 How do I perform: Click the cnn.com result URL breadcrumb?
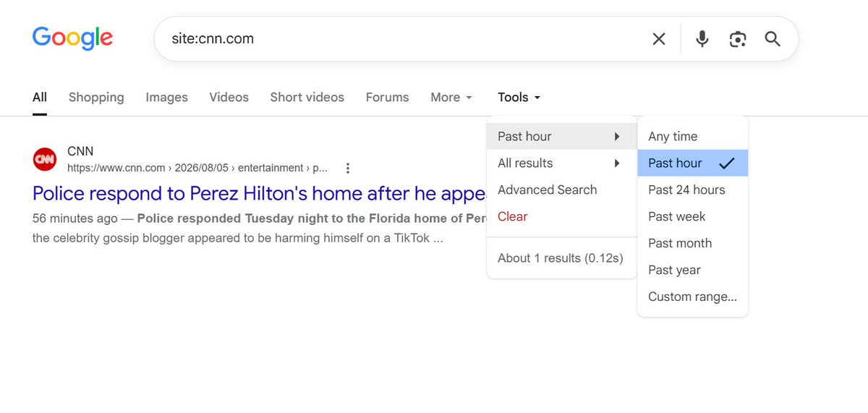pos(197,168)
